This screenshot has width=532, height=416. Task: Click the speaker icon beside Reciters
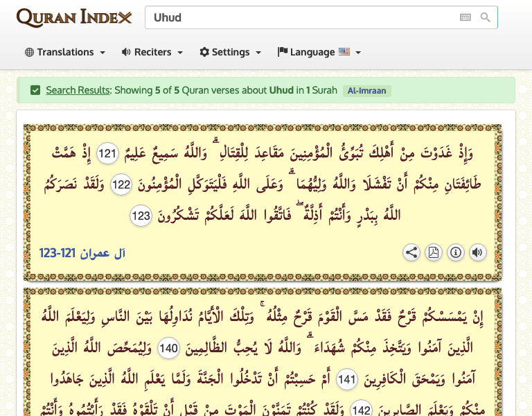tap(126, 52)
